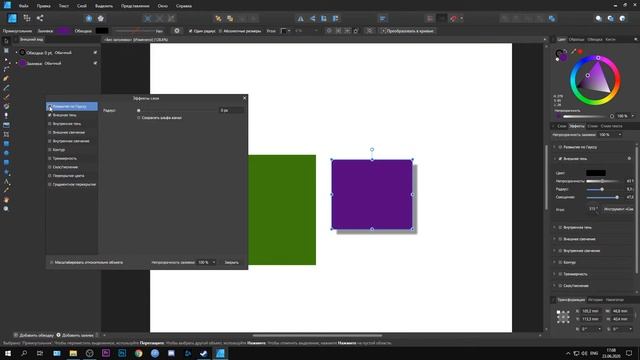
Task: Click the color picker eyedropper in Color panel
Action: (x=573, y=51)
